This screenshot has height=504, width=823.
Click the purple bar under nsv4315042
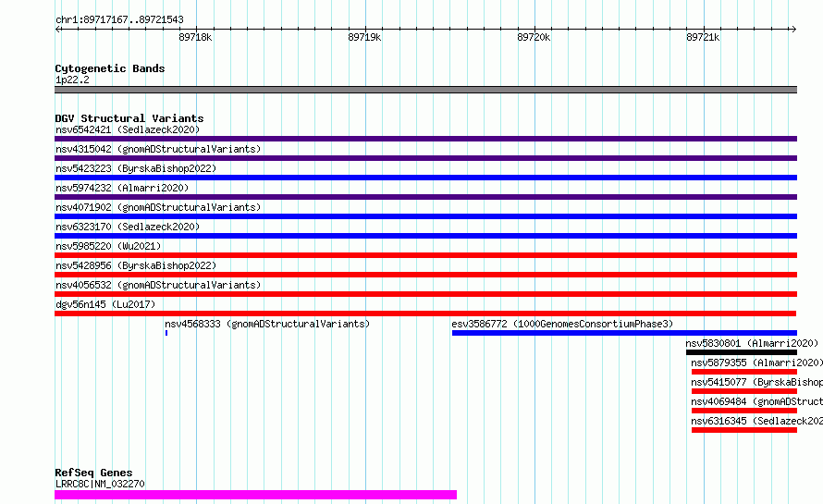coord(425,158)
